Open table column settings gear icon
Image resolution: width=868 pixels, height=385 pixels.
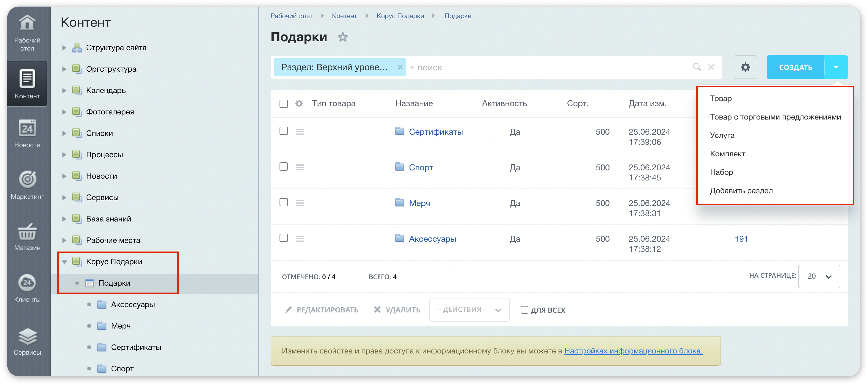[x=299, y=103]
